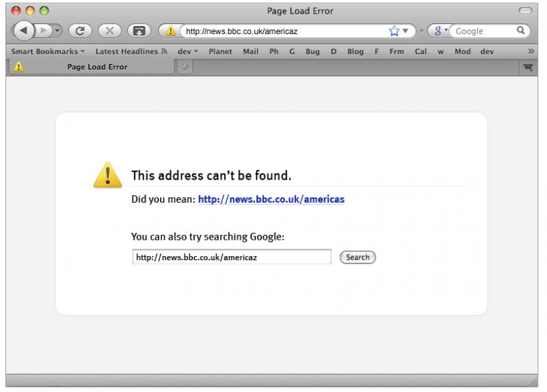Click the warning site identity icon in address bar
Viewport: 547px width, 392px height.
coord(170,31)
